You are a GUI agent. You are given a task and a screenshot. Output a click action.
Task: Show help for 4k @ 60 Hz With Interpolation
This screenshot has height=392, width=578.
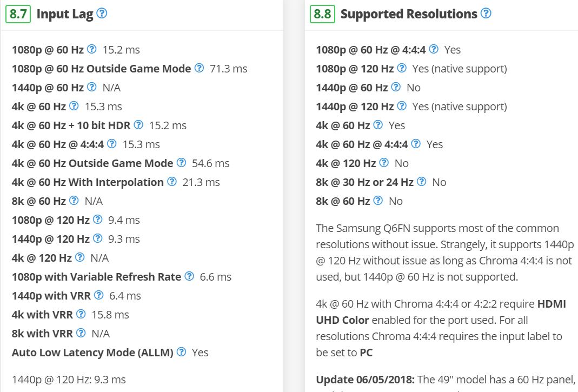(172, 182)
